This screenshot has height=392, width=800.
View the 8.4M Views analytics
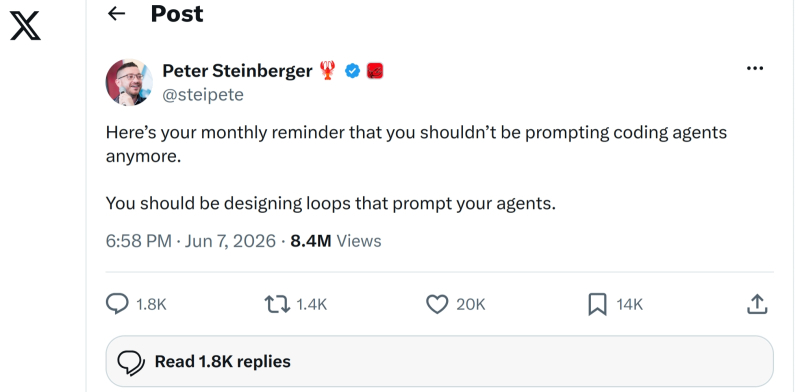[x=336, y=241]
